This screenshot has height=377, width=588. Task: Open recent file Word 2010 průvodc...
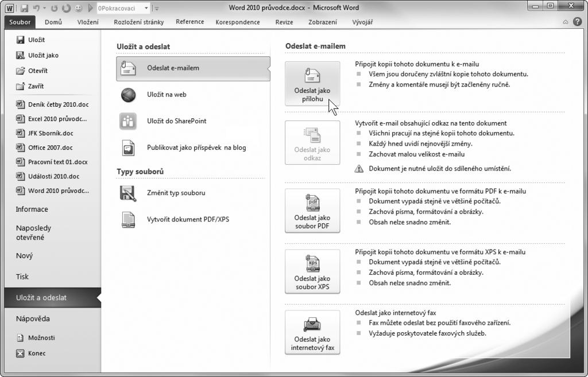click(x=52, y=191)
